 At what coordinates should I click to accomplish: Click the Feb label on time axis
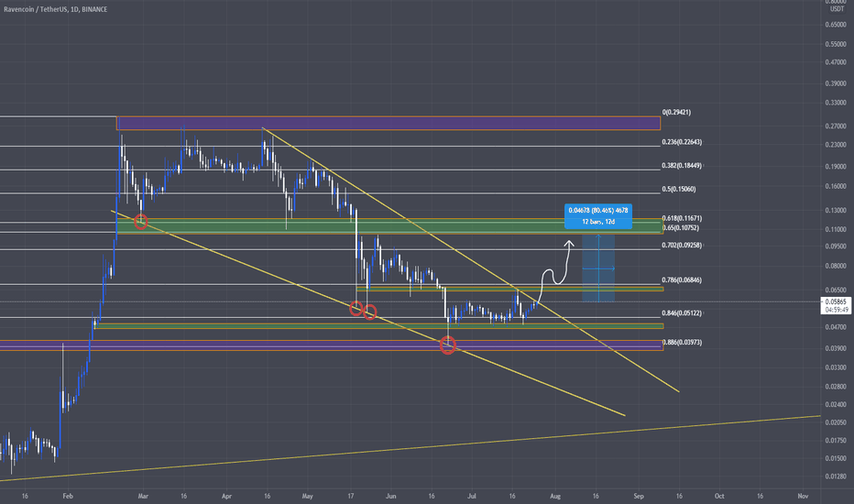[x=68, y=497]
